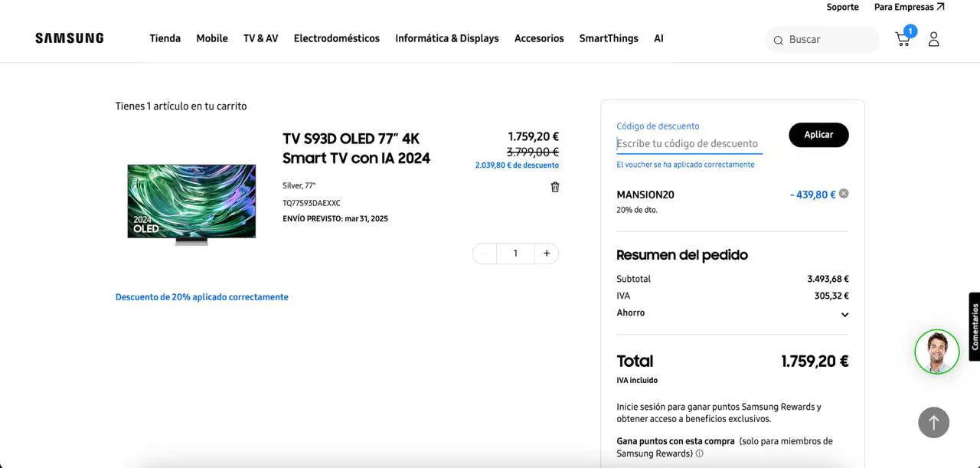Click the 2.039,80 € de descuento text
980x468 pixels.
(x=517, y=165)
